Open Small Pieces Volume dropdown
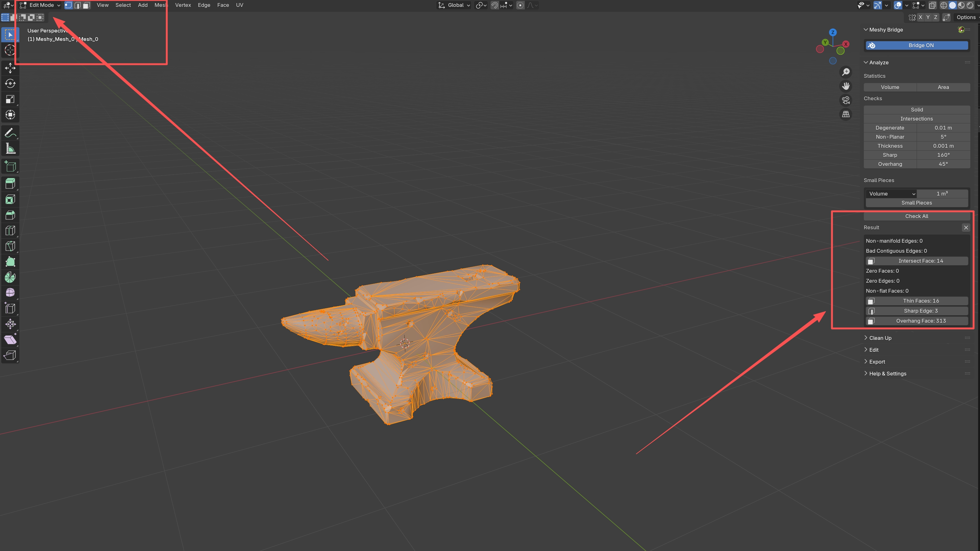 tap(891, 194)
